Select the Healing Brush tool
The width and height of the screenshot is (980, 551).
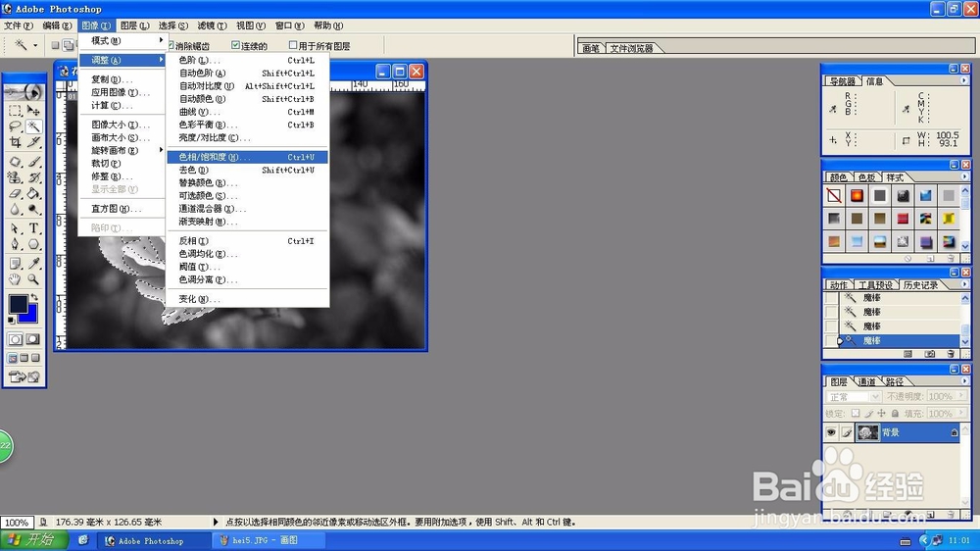tap(15, 162)
